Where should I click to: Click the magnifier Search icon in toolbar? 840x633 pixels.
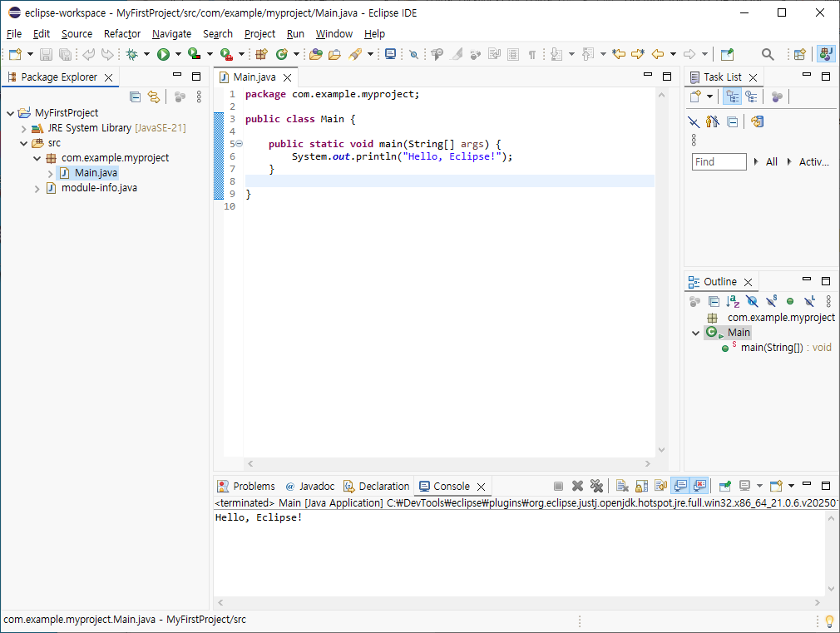[x=768, y=54]
